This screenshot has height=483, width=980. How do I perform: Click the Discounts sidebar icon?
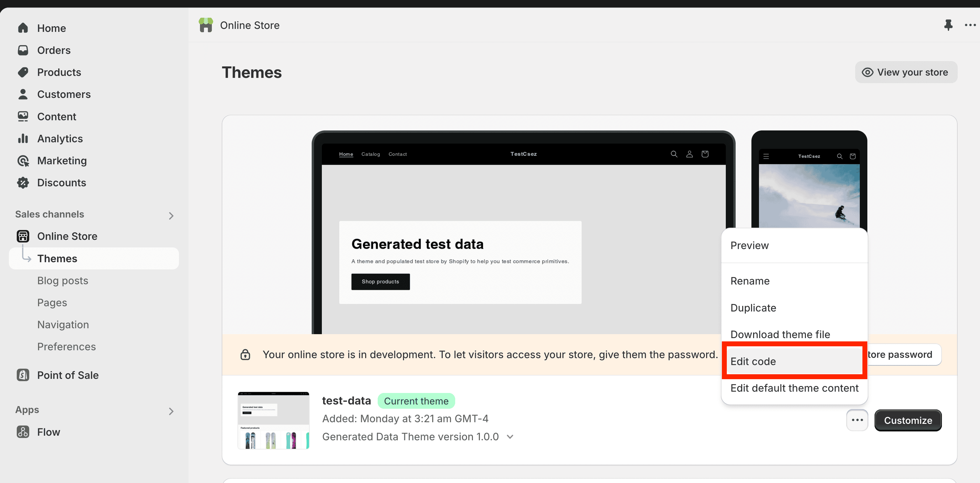[x=23, y=183]
